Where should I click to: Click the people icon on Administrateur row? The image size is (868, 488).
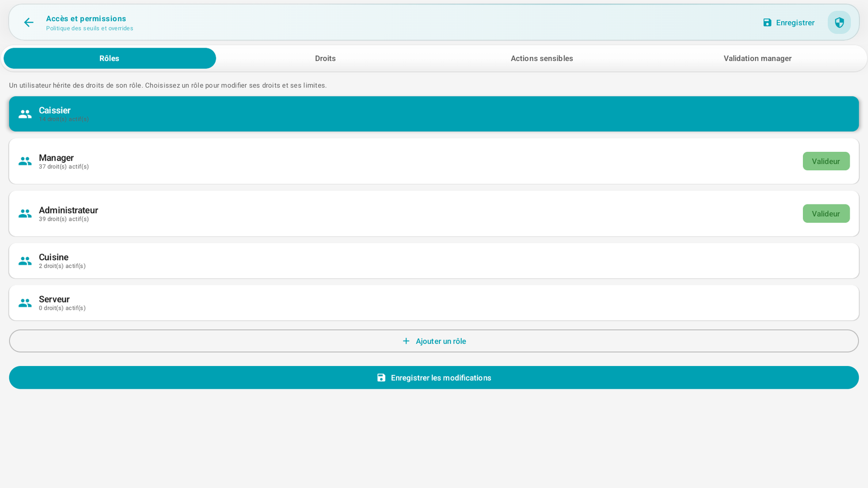(x=25, y=214)
